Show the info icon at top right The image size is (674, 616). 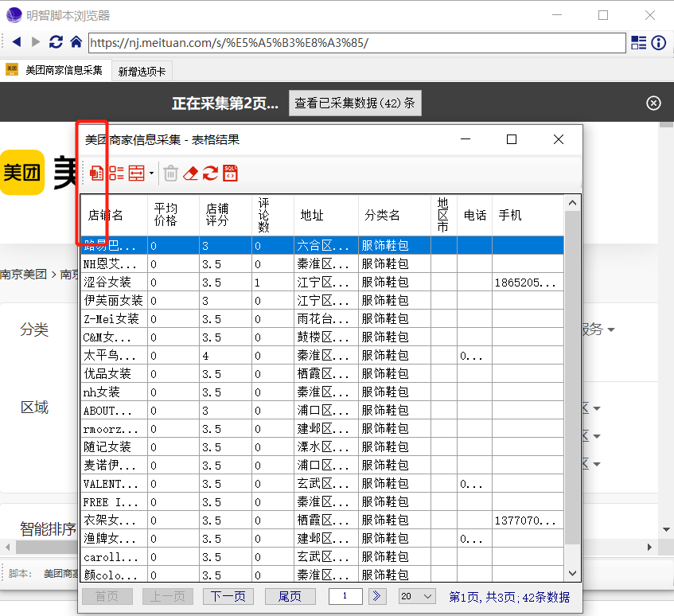[659, 42]
